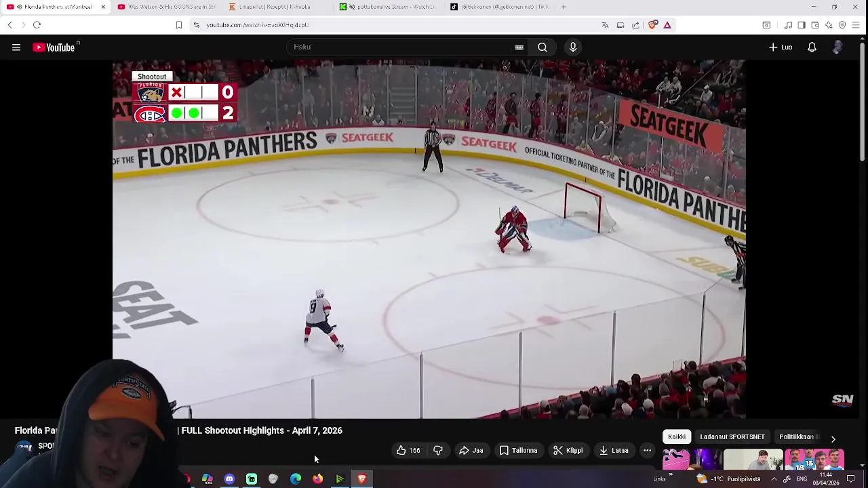Go back in browser history
The height and width of the screenshot is (488, 868).
click(9, 25)
